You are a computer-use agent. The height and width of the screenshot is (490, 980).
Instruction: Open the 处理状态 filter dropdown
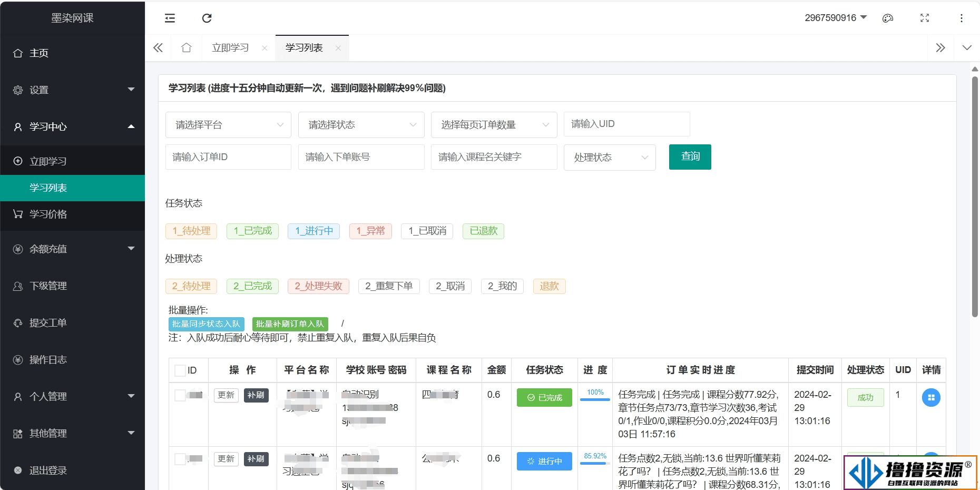pyautogui.click(x=610, y=158)
